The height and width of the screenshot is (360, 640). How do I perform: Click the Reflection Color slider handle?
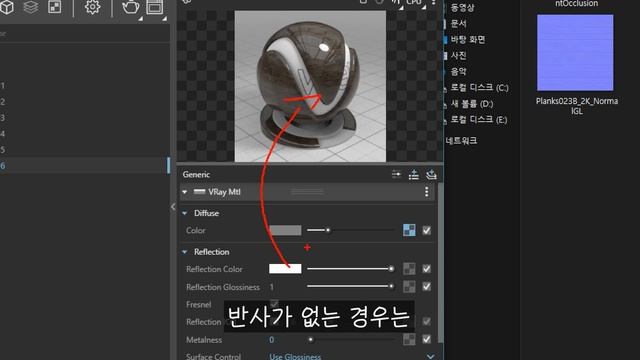[x=391, y=269]
